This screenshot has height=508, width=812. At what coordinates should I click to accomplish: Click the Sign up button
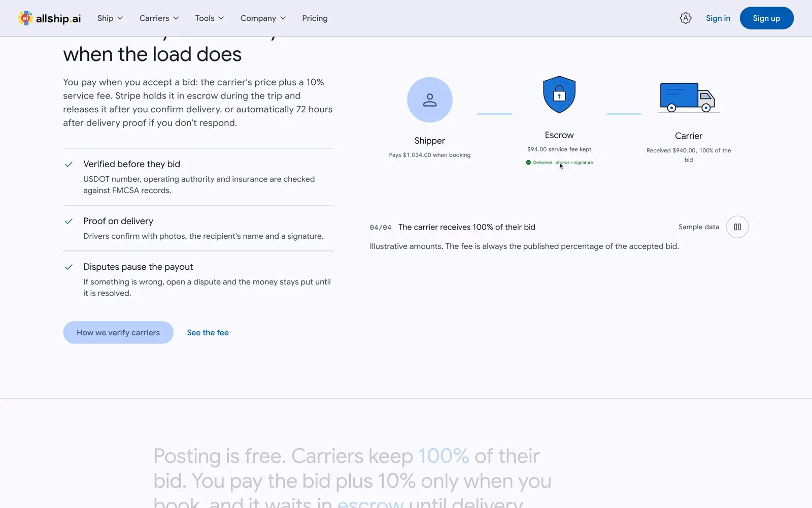pyautogui.click(x=766, y=18)
